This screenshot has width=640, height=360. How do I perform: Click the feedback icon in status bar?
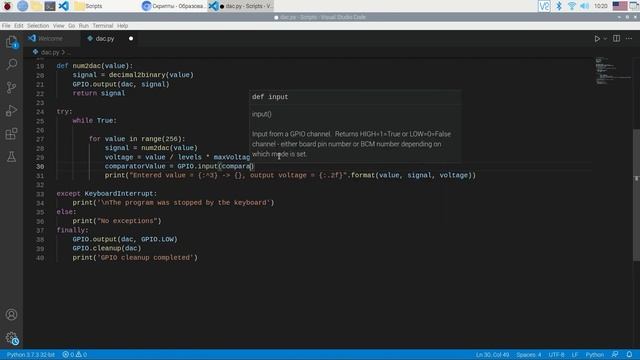click(x=615, y=355)
